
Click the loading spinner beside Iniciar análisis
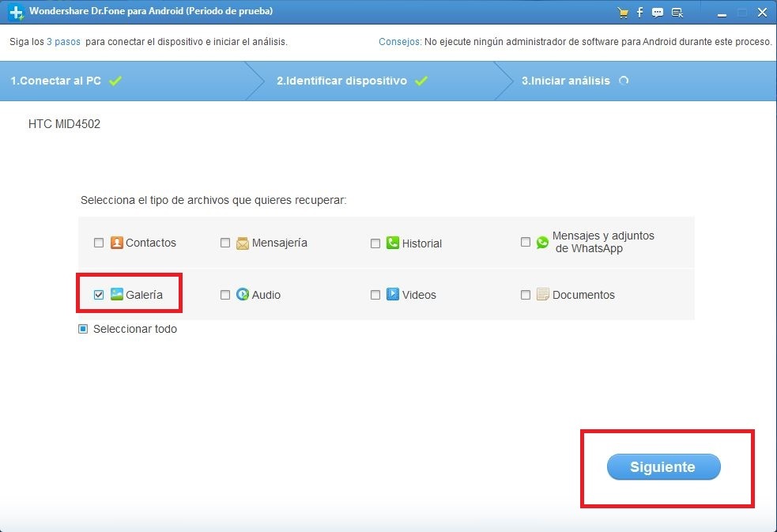pos(624,81)
